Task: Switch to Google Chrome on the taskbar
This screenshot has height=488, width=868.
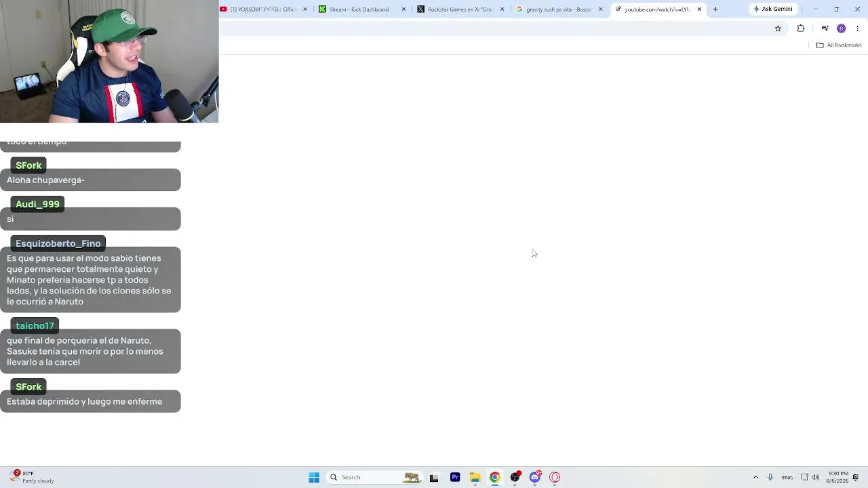Action: 495,477
